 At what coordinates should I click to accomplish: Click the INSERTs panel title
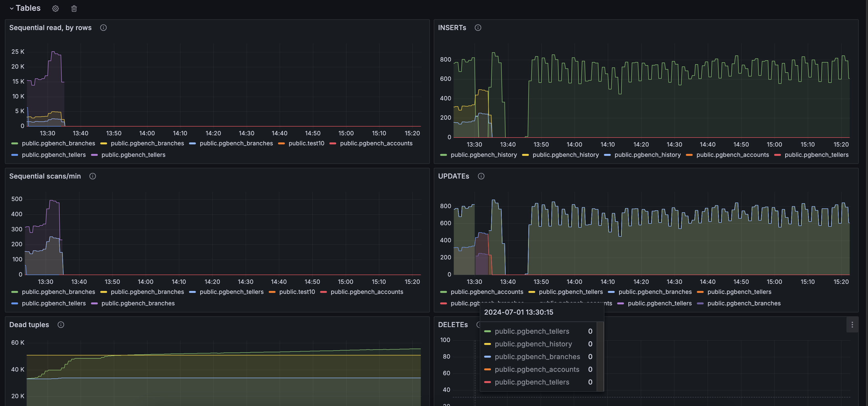pos(452,28)
